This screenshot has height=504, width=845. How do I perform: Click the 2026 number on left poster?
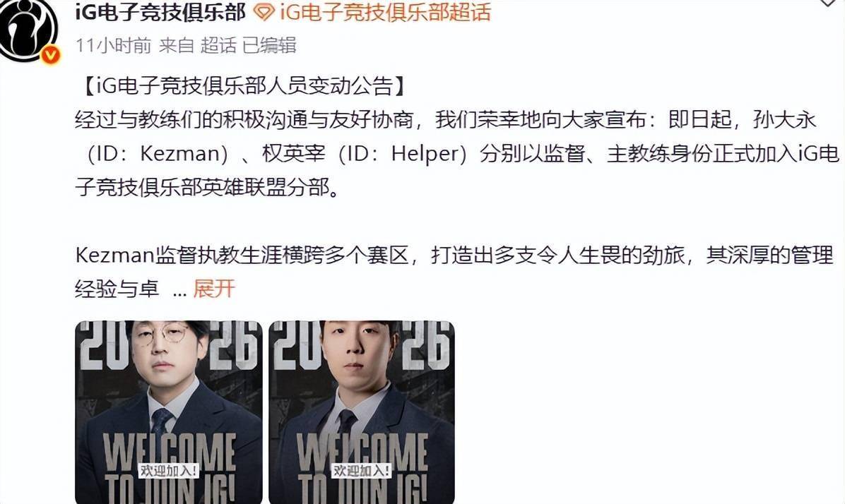coord(169,344)
